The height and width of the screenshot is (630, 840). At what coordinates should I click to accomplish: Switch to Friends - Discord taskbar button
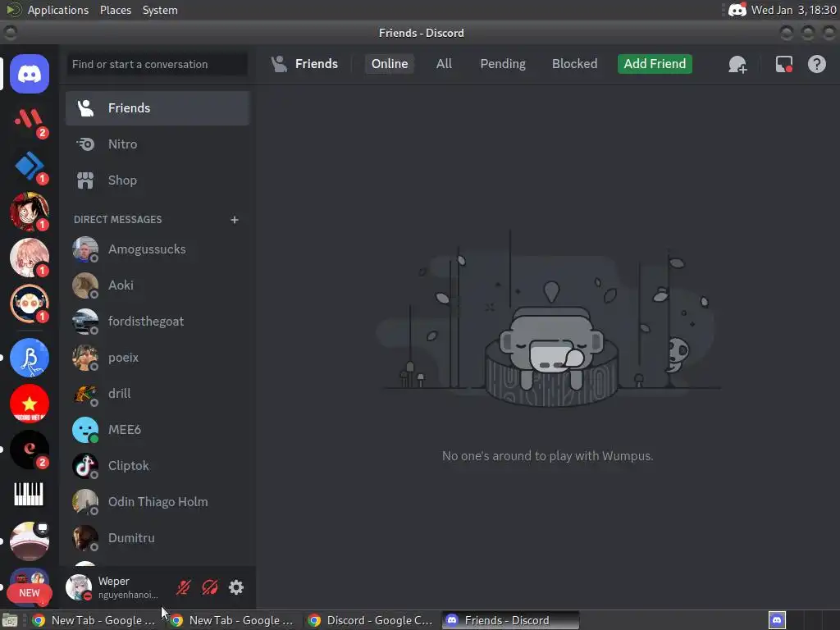click(x=510, y=620)
